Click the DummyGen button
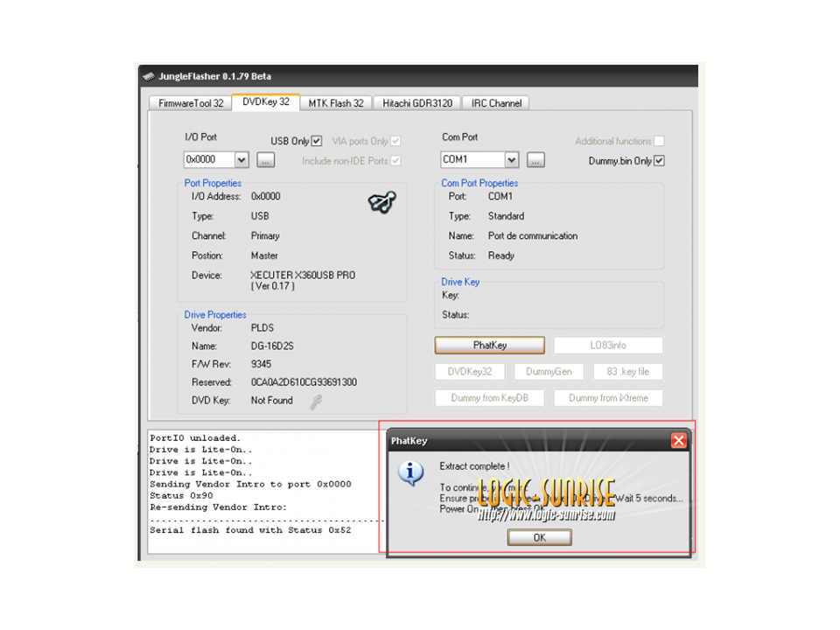The height and width of the screenshot is (630, 840). tap(549, 372)
